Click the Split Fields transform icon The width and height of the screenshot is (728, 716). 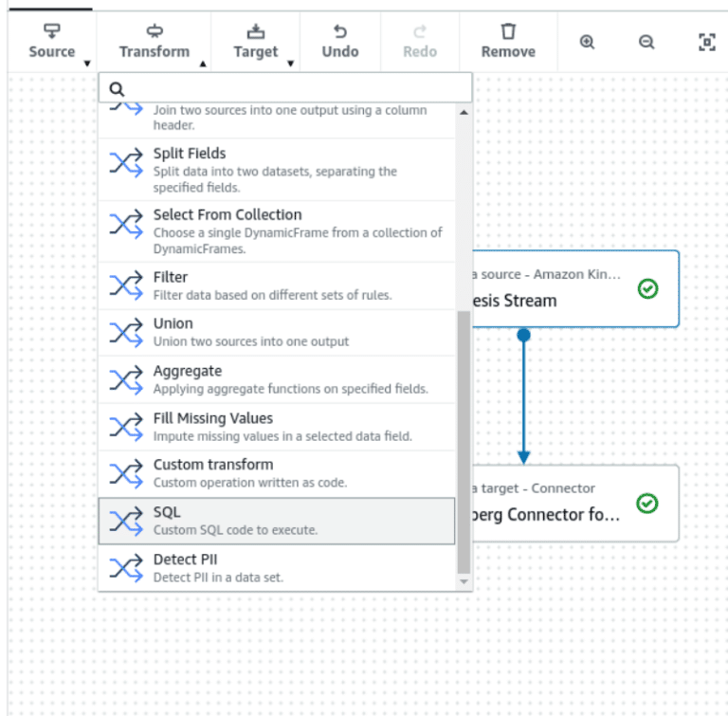(126, 162)
